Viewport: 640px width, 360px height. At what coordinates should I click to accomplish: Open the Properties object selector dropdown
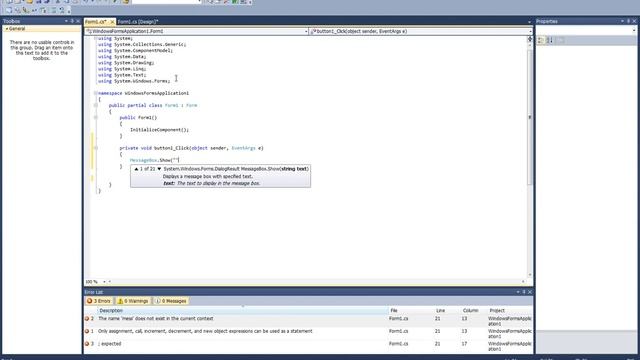pyautogui.click(x=634, y=30)
